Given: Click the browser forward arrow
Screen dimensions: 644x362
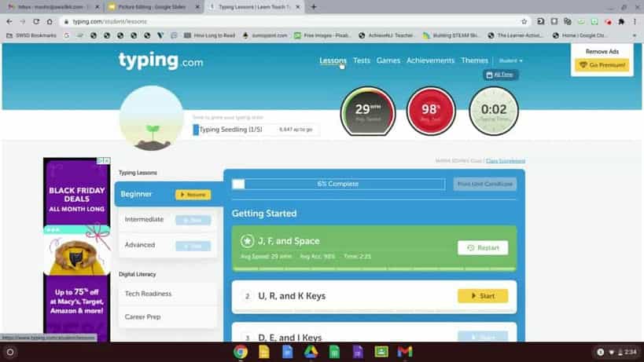Looking at the screenshot, I should click(x=23, y=21).
